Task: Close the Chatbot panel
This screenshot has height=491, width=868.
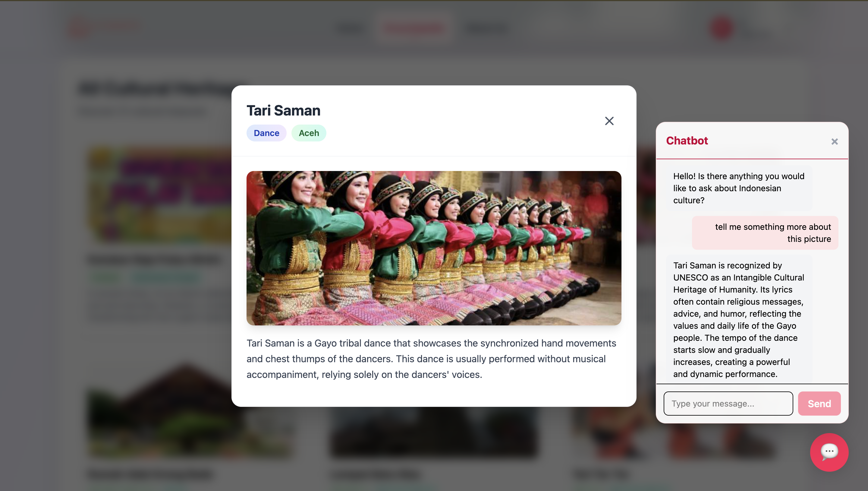Action: click(x=834, y=142)
